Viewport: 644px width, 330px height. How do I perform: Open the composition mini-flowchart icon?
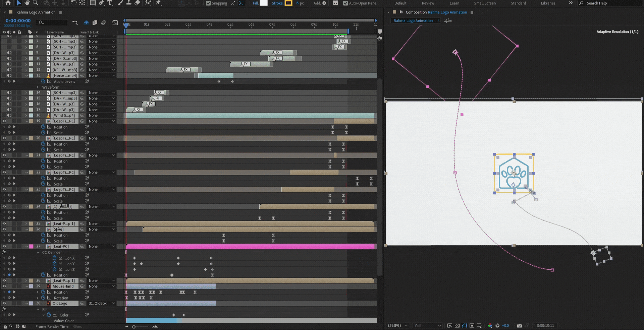75,23
